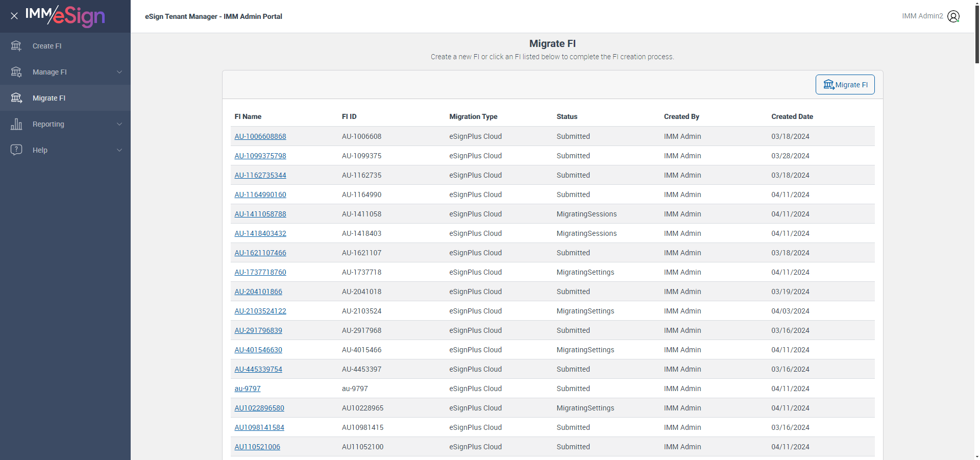The height and width of the screenshot is (460, 980).
Task: Open the user profile avatar icon
Action: pos(953,16)
